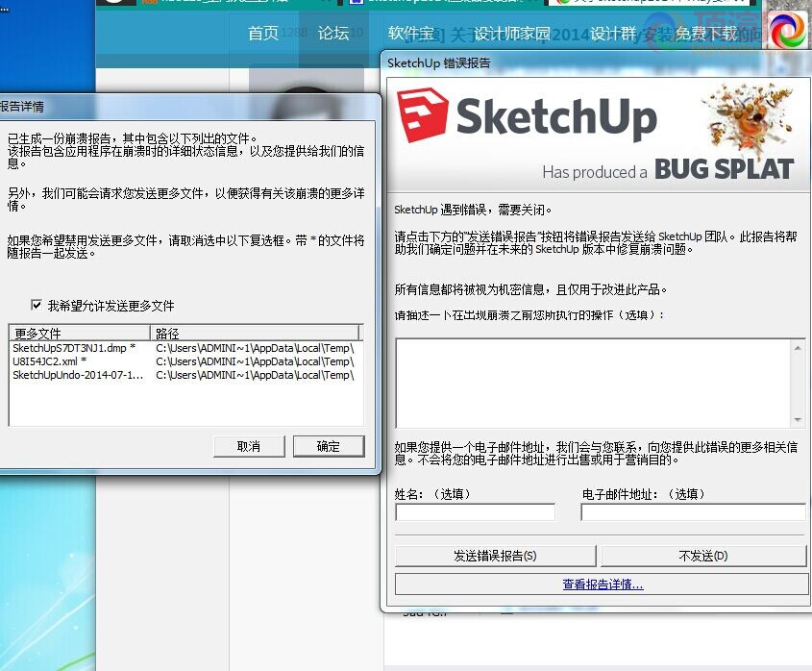
Task: Select the SketchUpUndo-2014-07-1... file row
Action: click(x=185, y=375)
